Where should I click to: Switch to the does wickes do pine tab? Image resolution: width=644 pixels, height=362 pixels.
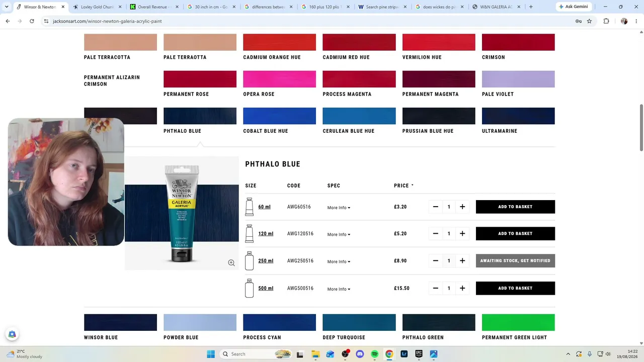click(x=440, y=7)
